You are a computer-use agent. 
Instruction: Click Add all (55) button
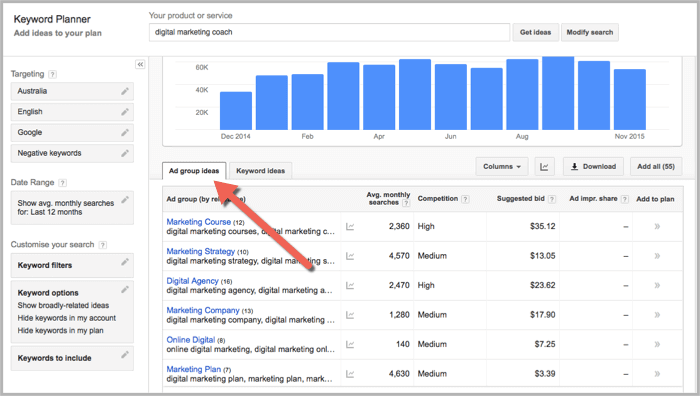coord(656,167)
